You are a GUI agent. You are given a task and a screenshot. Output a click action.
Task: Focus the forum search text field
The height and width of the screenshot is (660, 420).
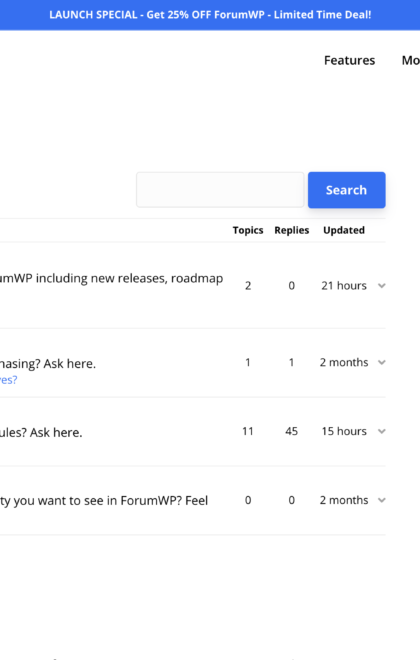[x=220, y=190]
